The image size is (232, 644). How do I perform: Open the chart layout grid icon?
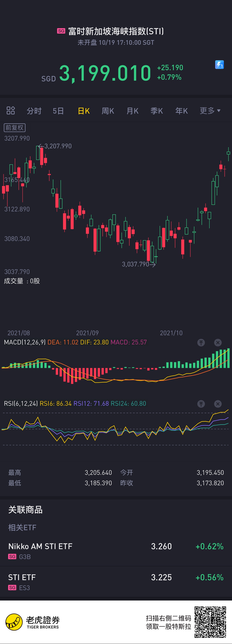pos(11,111)
